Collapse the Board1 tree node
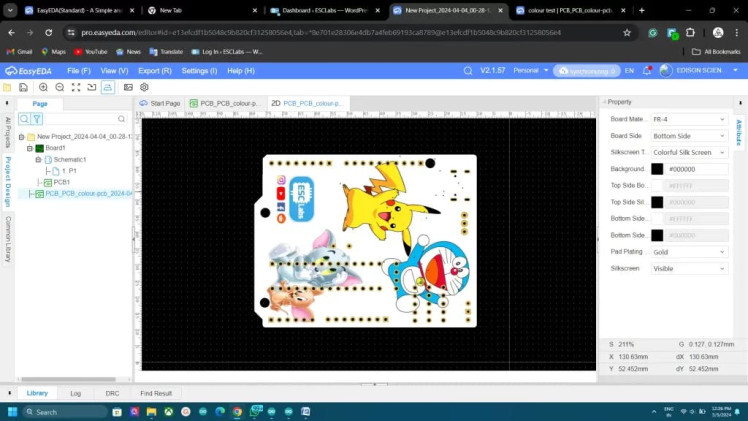Image resolution: width=748 pixels, height=421 pixels. [x=30, y=148]
